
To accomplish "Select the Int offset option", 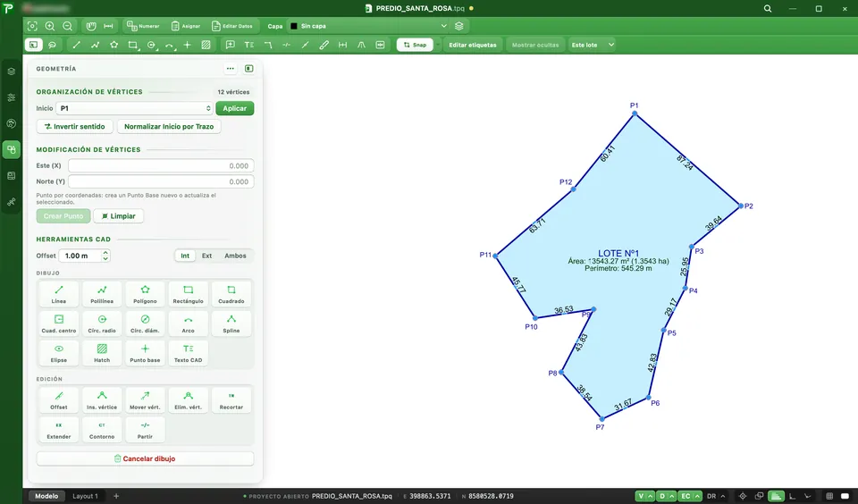I will [x=185, y=256].
